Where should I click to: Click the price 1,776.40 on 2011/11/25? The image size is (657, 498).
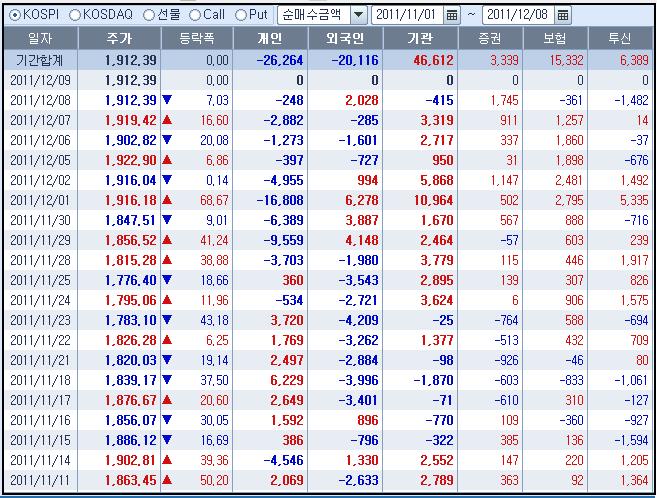pyautogui.click(x=131, y=281)
